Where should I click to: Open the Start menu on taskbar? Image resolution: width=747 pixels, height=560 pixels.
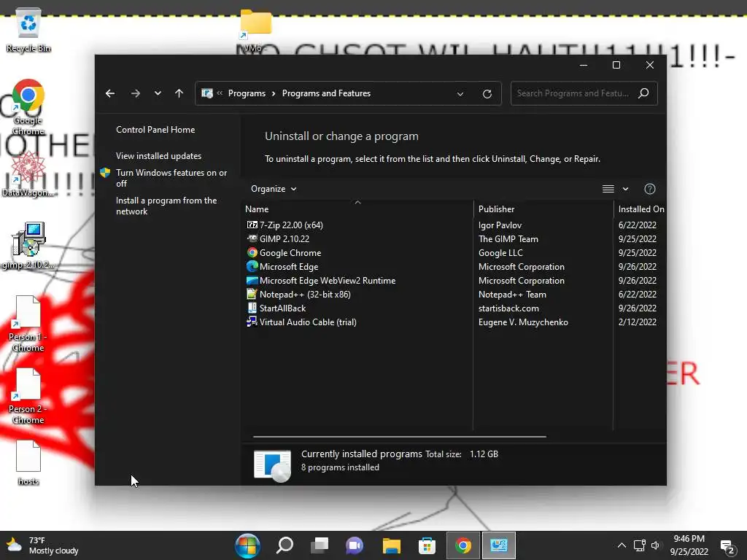tap(248, 545)
